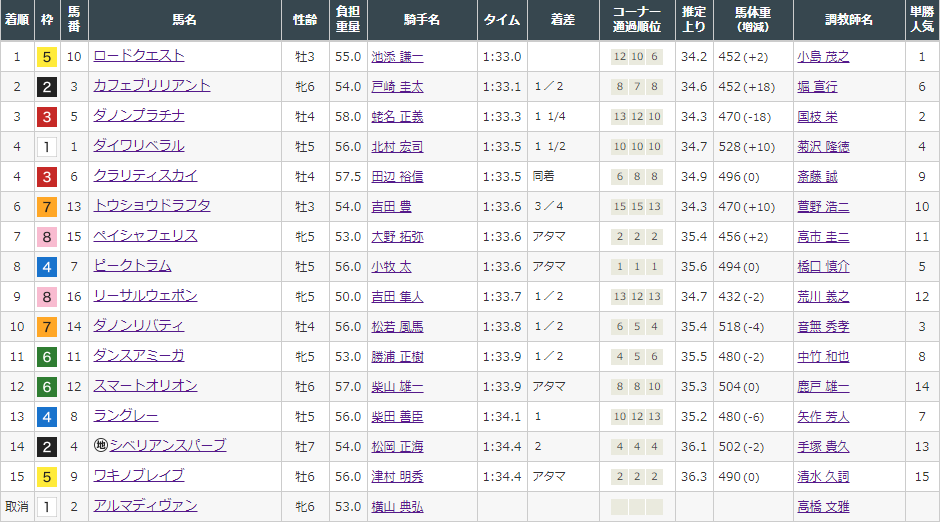The width and height of the screenshot is (941, 523).
Task: Click trainer 清水 久詞
Action: click(823, 477)
